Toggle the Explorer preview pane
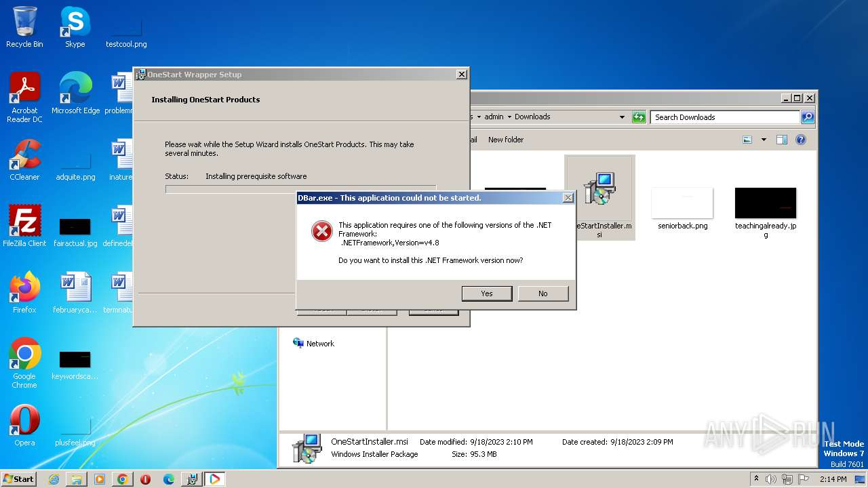Viewport: 868px width, 488px height. (x=782, y=140)
